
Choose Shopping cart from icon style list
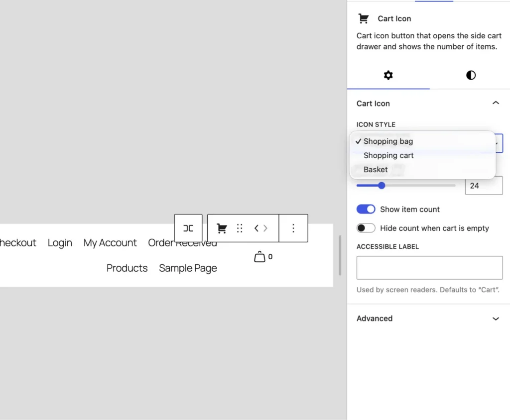point(422,155)
